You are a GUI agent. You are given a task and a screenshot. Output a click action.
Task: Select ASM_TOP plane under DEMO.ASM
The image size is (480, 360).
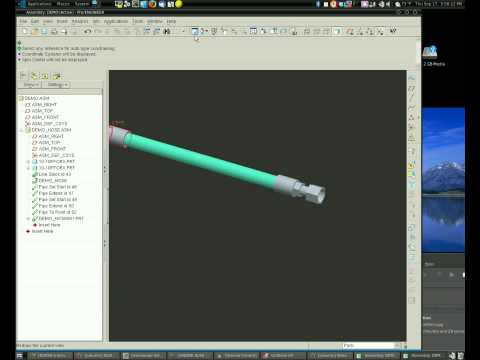42,111
